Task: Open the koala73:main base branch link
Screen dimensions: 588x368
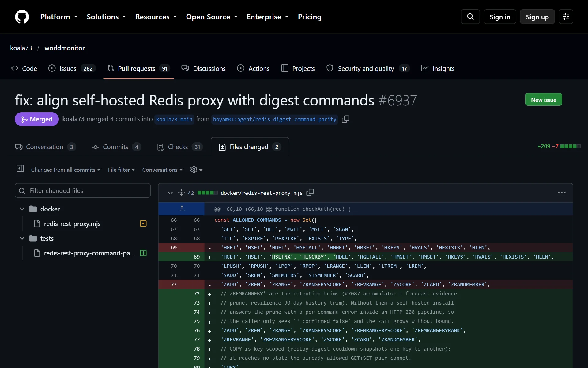Action: click(x=174, y=119)
